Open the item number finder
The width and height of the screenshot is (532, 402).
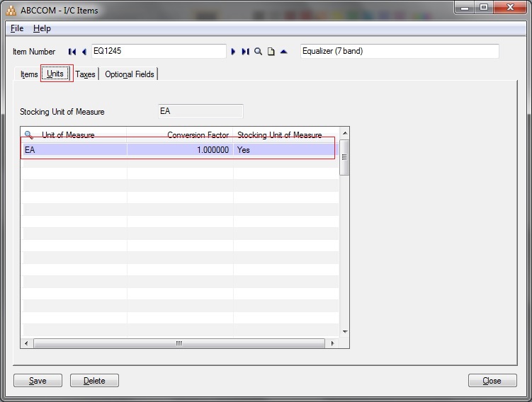point(258,52)
